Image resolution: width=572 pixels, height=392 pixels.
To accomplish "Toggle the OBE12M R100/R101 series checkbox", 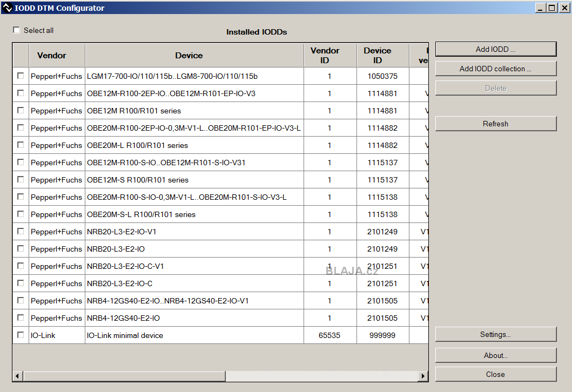I will (x=21, y=110).
